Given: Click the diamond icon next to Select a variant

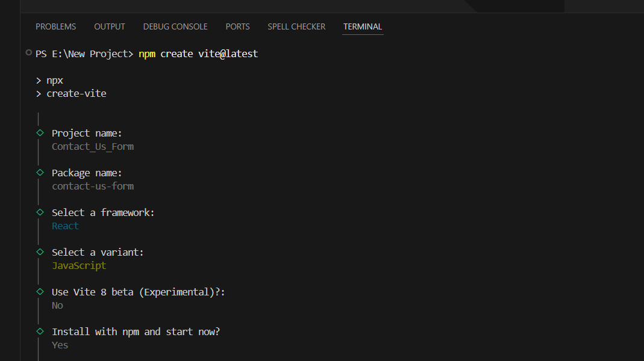Looking at the screenshot, I should [x=40, y=251].
